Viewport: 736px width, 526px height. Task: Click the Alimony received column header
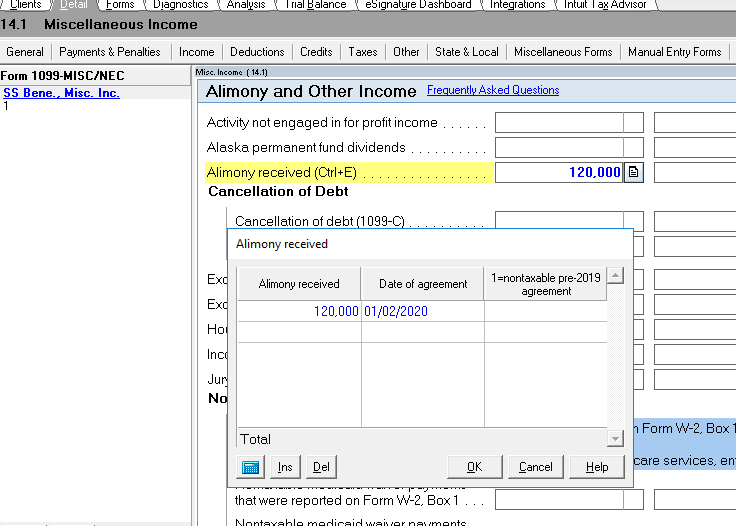click(x=299, y=284)
